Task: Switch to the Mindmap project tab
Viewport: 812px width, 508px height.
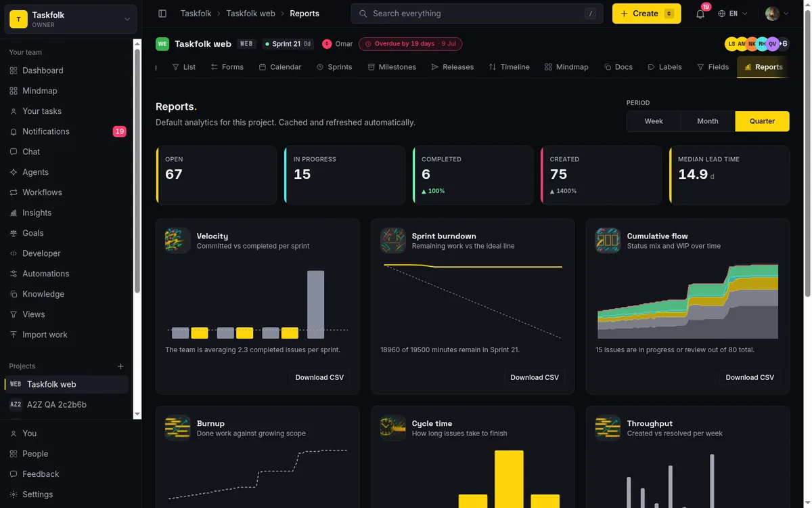Action: click(566, 67)
